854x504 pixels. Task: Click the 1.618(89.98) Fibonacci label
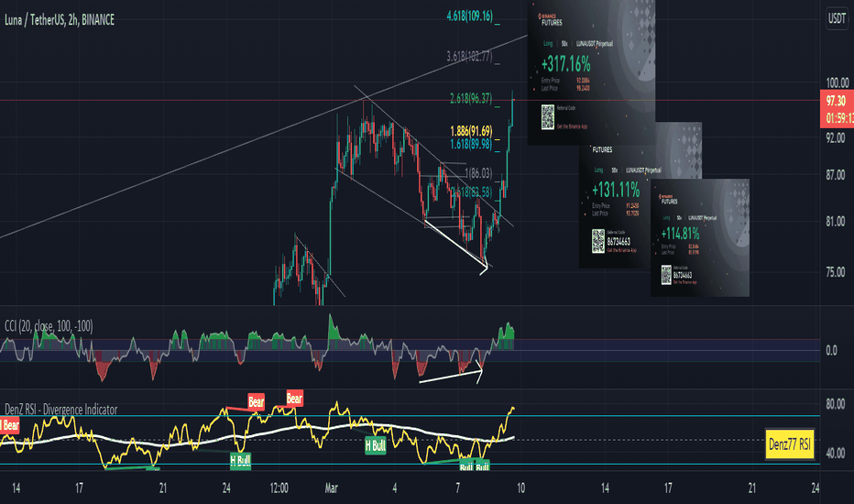pos(471,144)
